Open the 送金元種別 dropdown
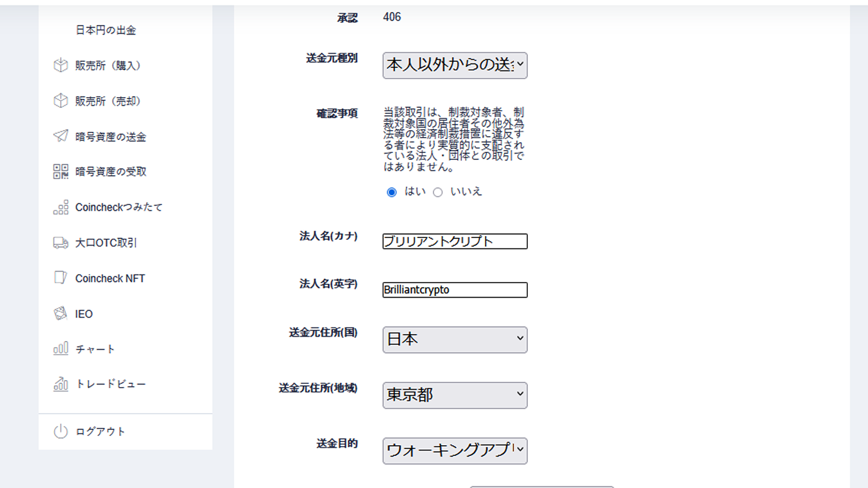Image resolution: width=868 pixels, height=488 pixels. coord(455,65)
